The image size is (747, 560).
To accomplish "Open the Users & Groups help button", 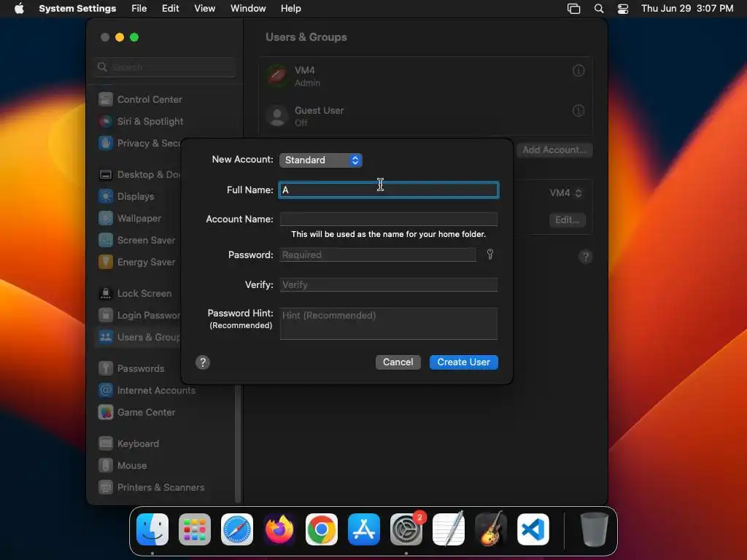I will coord(586,257).
